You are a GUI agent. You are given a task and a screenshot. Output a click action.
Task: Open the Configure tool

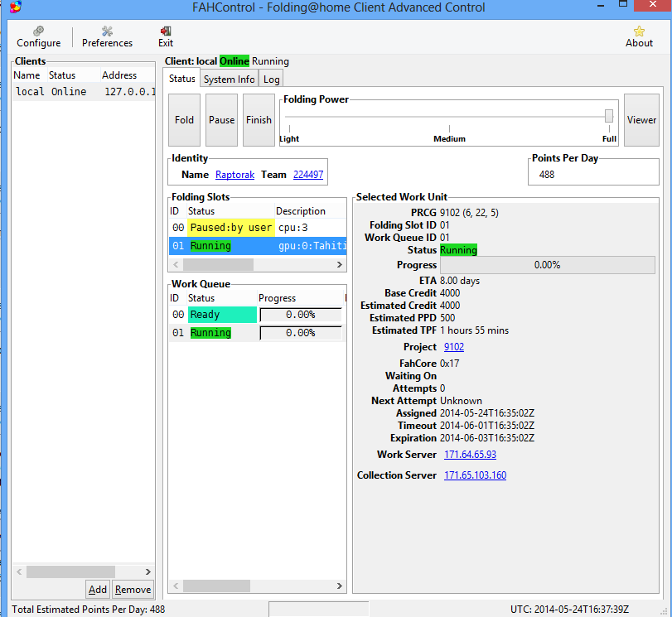39,36
